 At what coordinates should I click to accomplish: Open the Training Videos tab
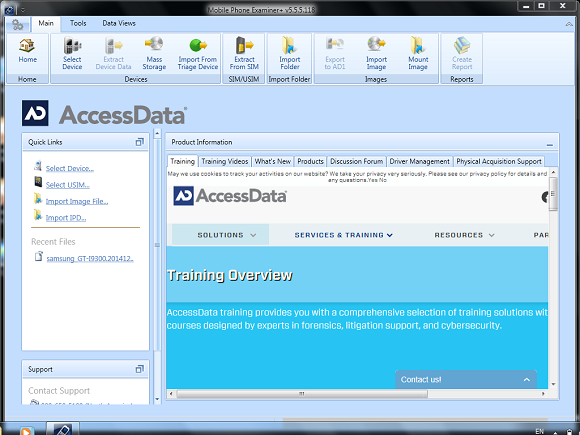(225, 161)
